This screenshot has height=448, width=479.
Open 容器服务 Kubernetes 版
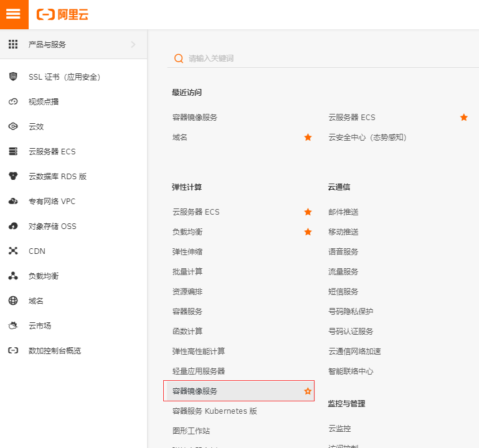(x=214, y=411)
